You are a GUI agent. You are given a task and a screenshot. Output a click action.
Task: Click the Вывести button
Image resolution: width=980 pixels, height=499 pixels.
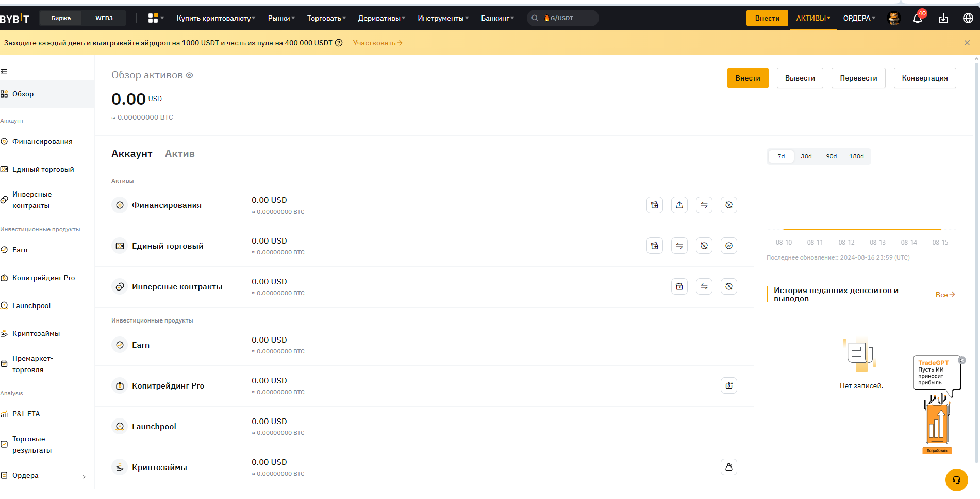click(x=800, y=78)
